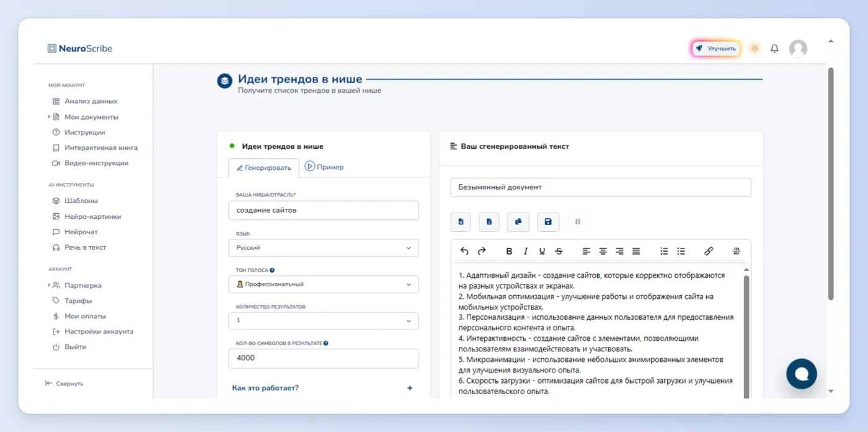Screen dimensions: 868x432
Task: Save the generated document
Action: pyautogui.click(x=548, y=222)
